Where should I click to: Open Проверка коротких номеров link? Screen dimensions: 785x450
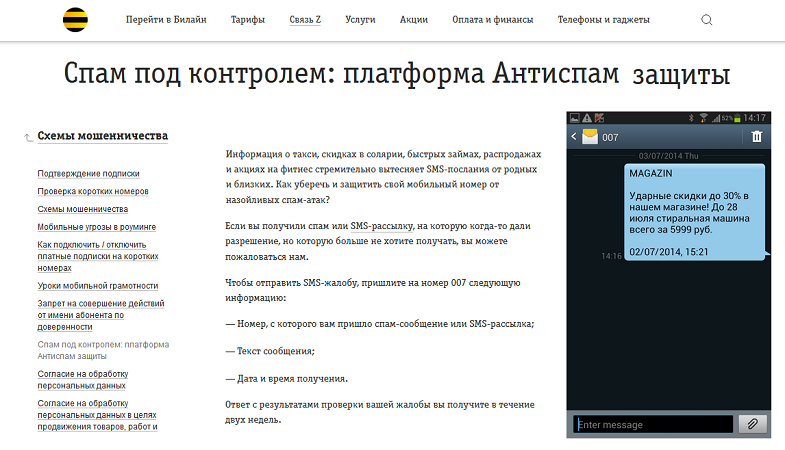pyautogui.click(x=93, y=191)
